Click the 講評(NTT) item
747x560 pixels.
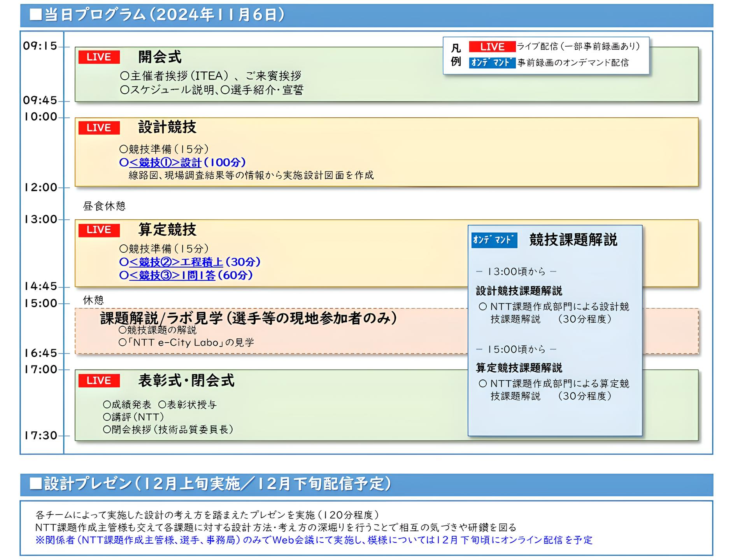click(133, 417)
